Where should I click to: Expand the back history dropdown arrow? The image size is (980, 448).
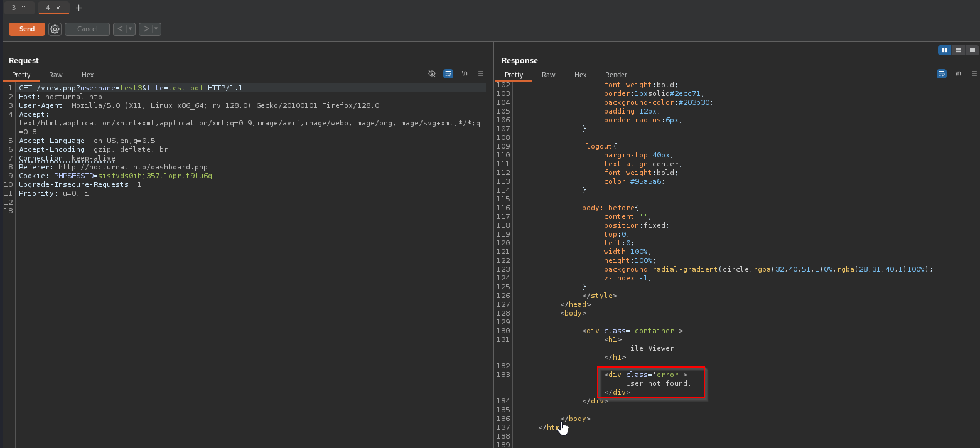point(130,29)
